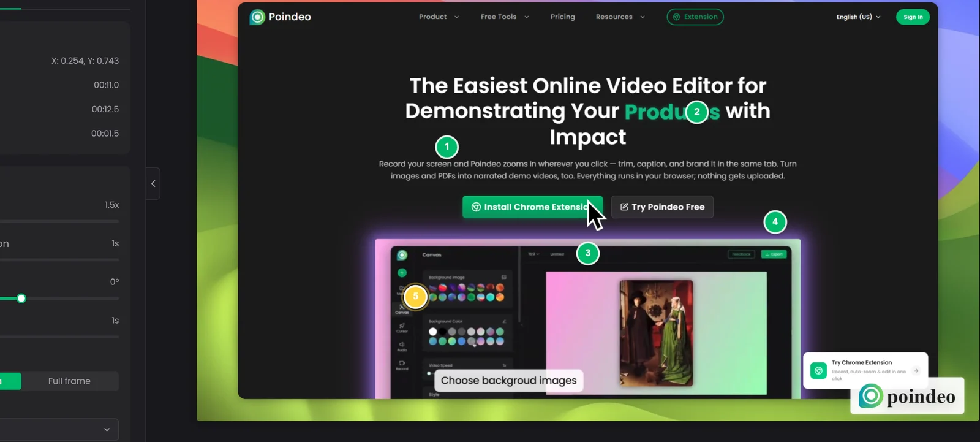Screen dimensions: 980x442
Task: Click the '00:01.5' duration value
Action: [105, 133]
